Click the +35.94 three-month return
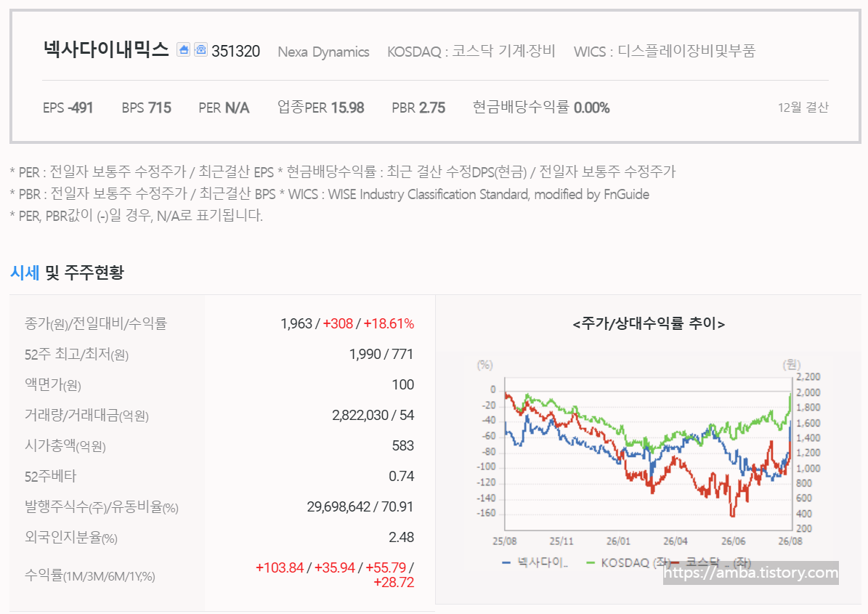Screen dimensions: 868x614 334,567
